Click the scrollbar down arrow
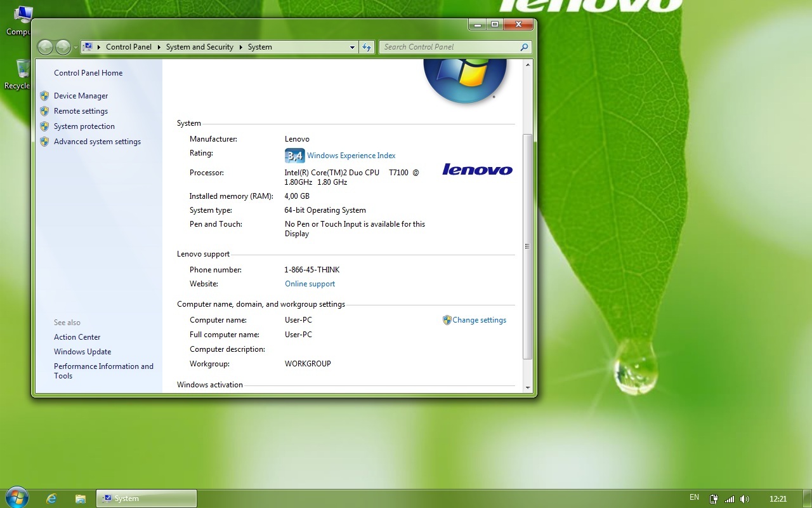This screenshot has height=508, width=812. point(528,387)
